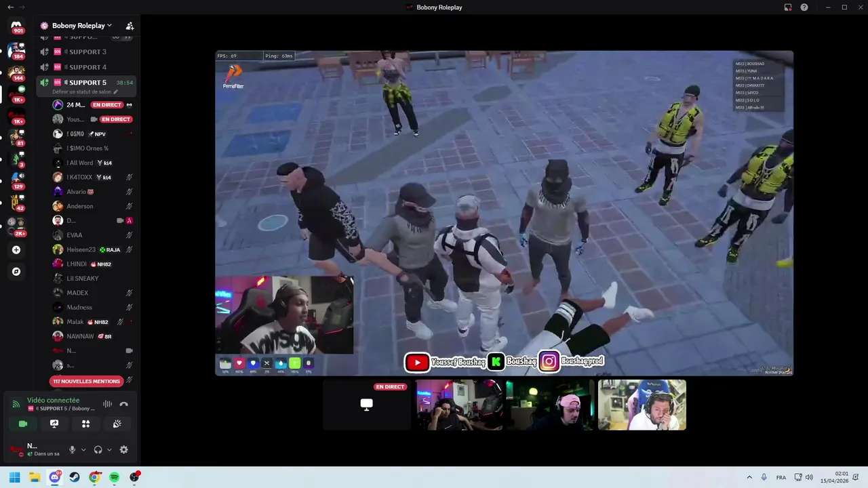Toggle microphone mute in user panel
Image resolution: width=868 pixels, height=488 pixels.
[72, 449]
